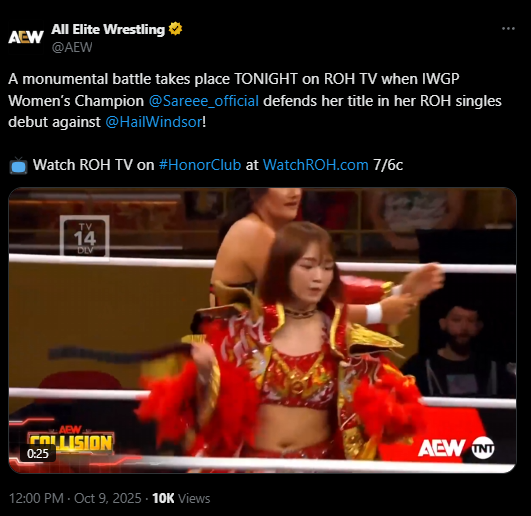Open the three-dot more options menu

coord(508,29)
